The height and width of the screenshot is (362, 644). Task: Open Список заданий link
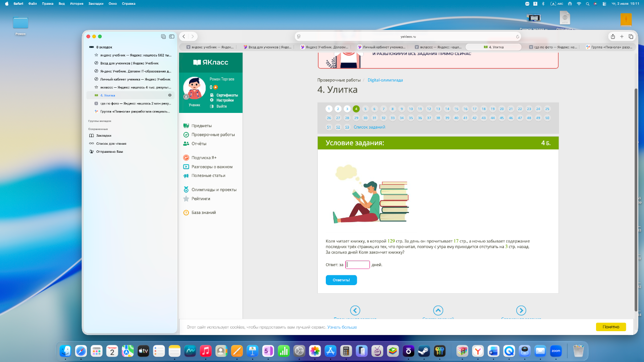tap(369, 127)
